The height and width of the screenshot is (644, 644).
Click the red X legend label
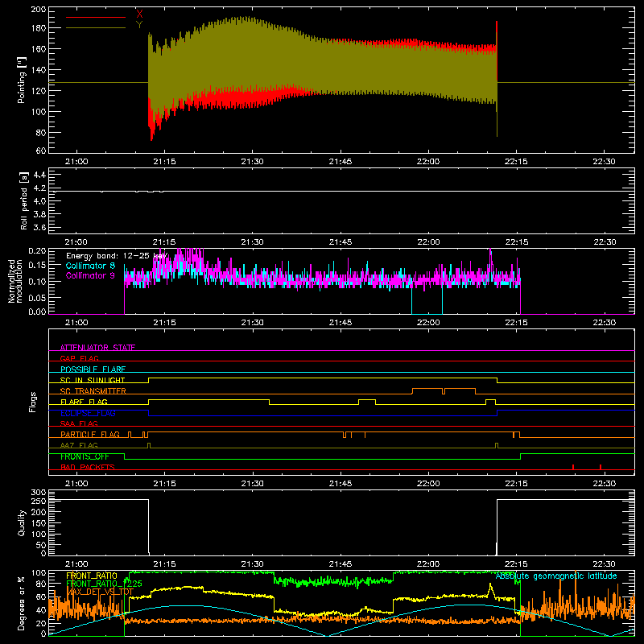coord(139,14)
